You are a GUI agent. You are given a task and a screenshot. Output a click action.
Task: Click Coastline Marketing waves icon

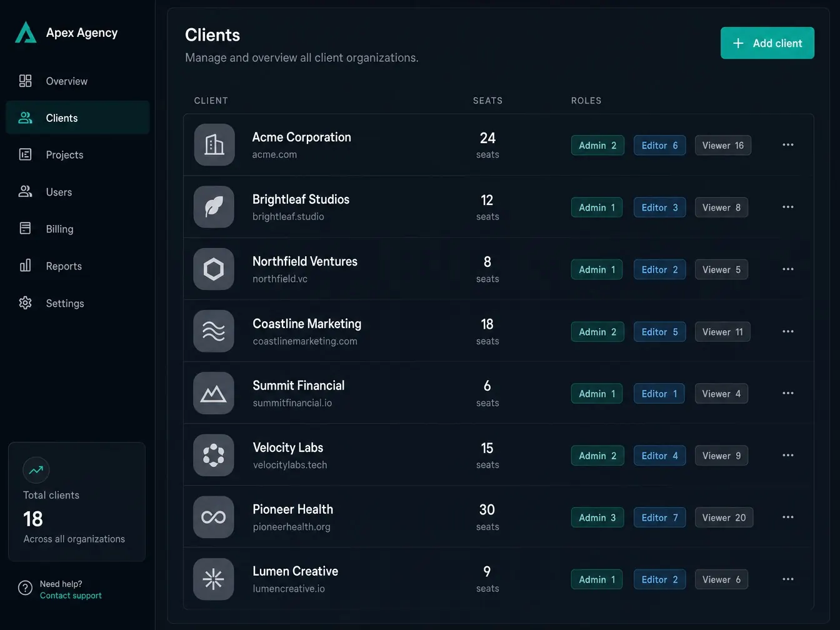(214, 331)
